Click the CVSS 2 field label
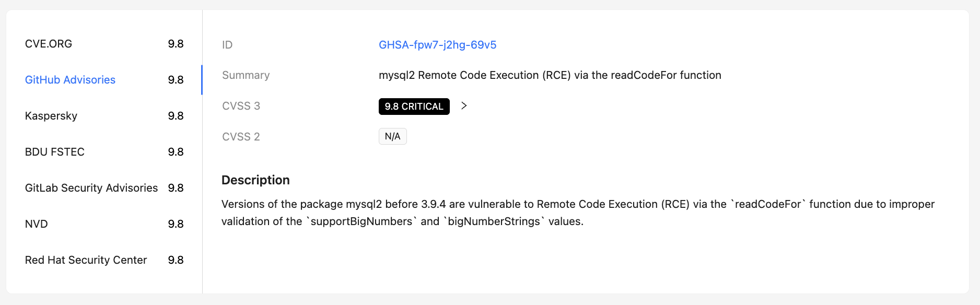Image resolution: width=980 pixels, height=305 pixels. (x=241, y=137)
